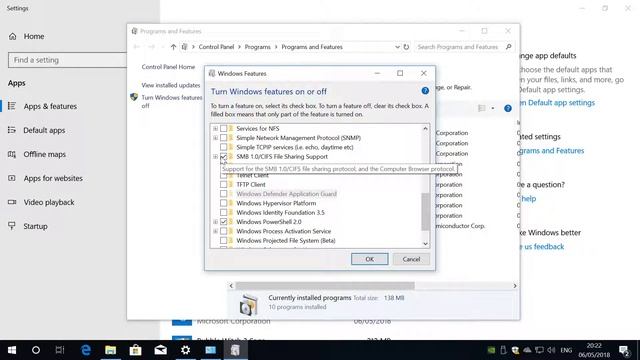Screen dimensions: 640x360
Task: Click View installed updates link
Action: point(171,85)
